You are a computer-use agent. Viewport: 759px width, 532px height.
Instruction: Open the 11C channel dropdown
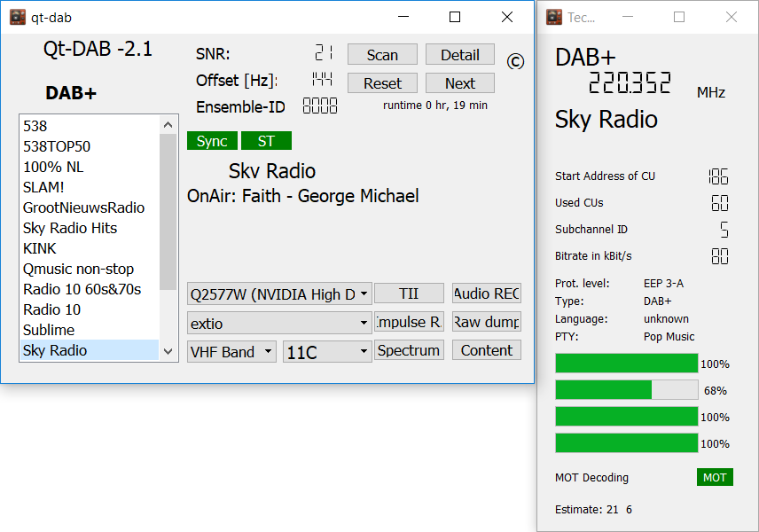click(327, 351)
